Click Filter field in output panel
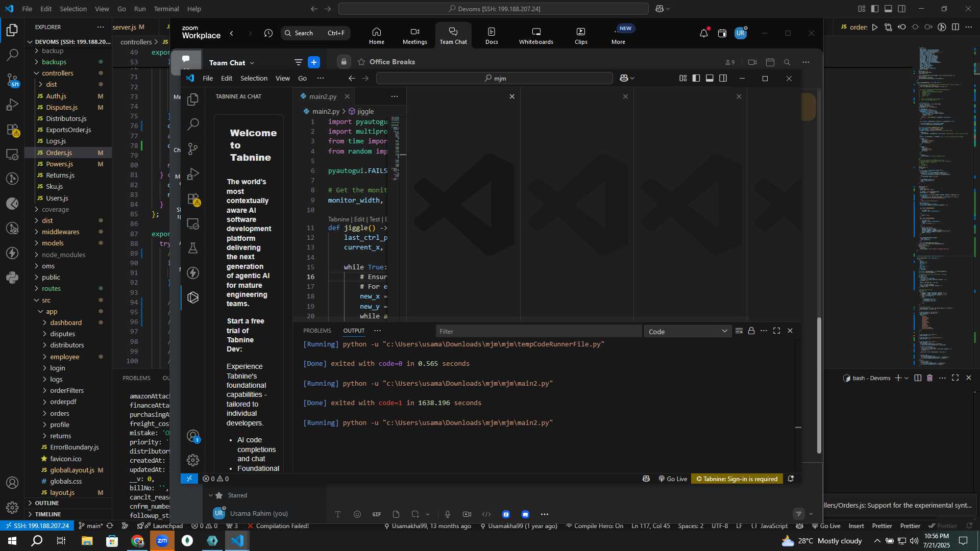Viewport: 980px width, 551px height. click(538, 332)
